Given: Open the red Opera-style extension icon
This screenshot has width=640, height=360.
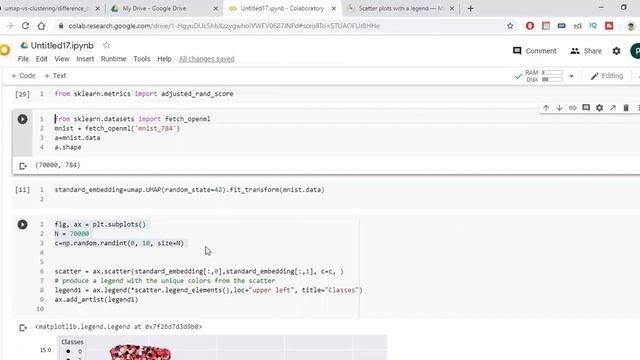Looking at the screenshot, I should pos(530,26).
